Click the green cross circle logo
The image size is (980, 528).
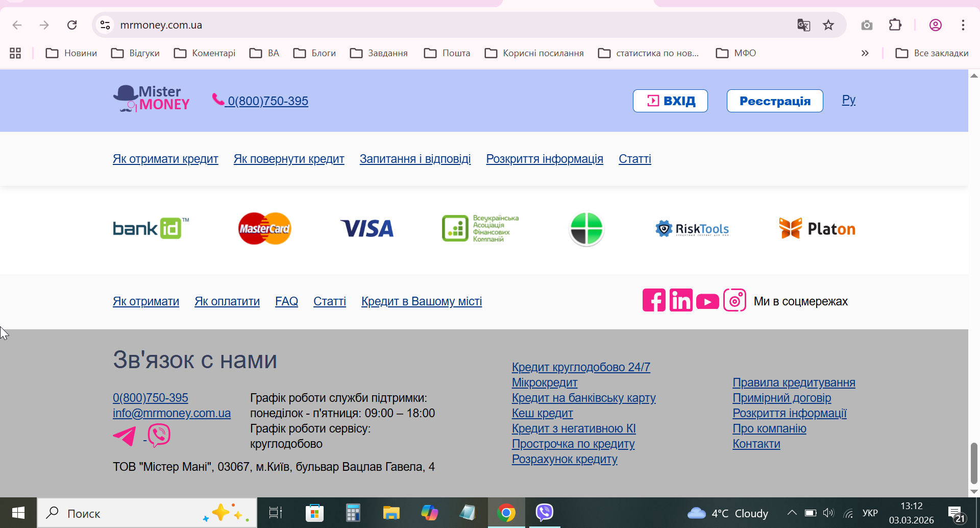tap(586, 229)
